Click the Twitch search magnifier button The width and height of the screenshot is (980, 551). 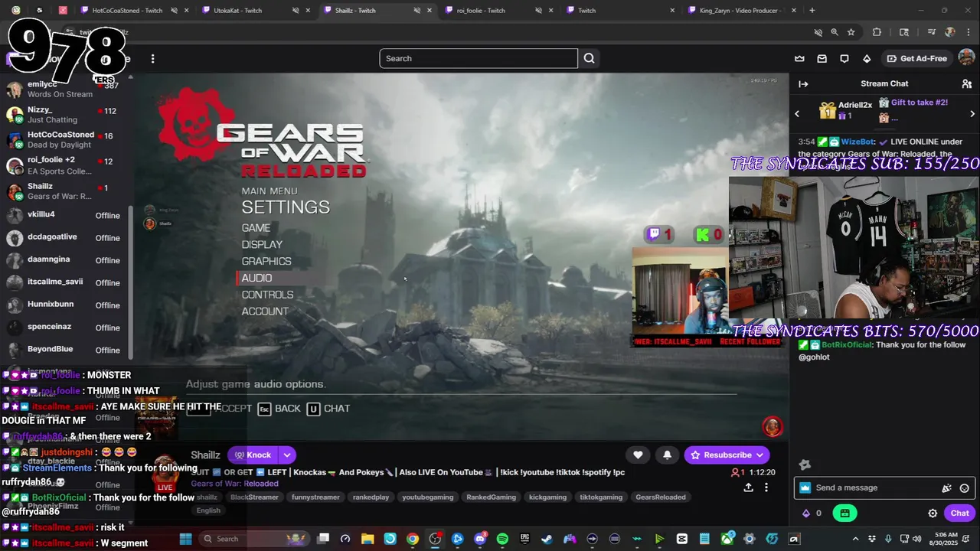tap(589, 58)
